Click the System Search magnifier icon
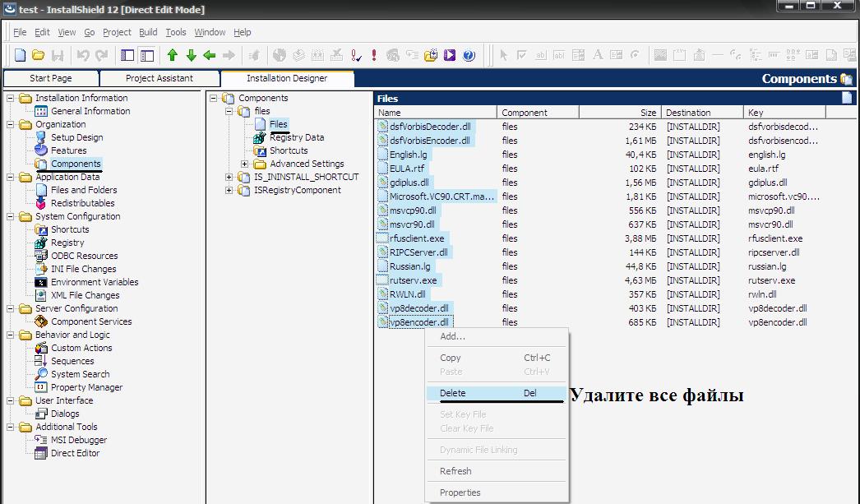The width and height of the screenshot is (860, 504). click(41, 375)
